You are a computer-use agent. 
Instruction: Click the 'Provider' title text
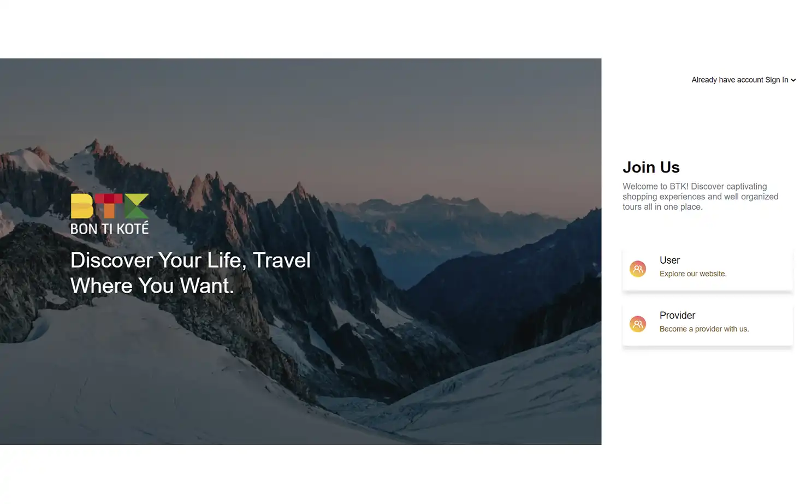pos(677,316)
